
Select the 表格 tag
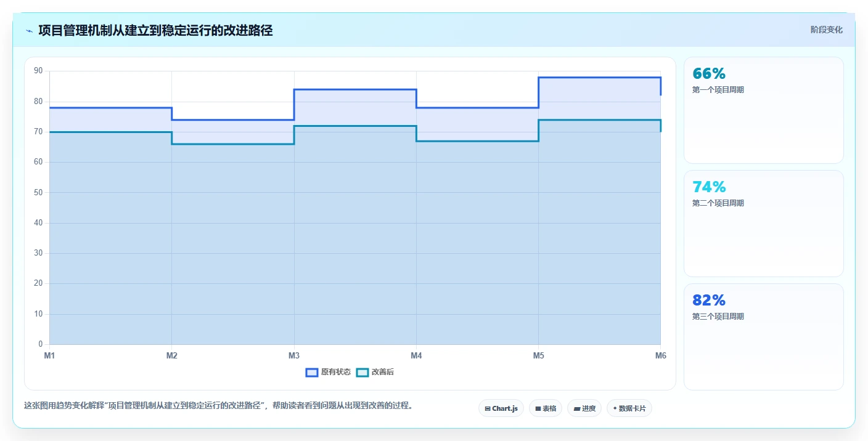(546, 408)
